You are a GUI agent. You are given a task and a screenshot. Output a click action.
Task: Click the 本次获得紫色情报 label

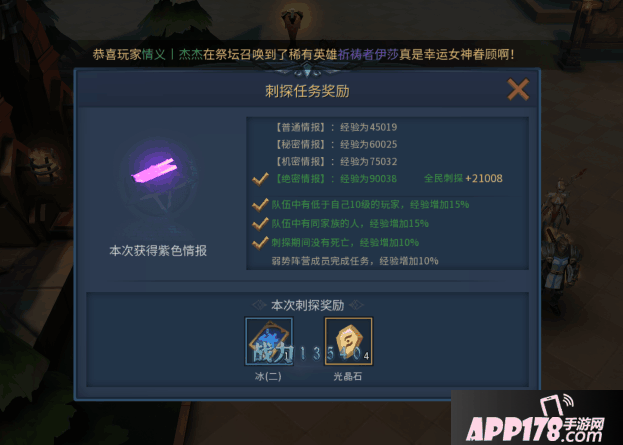(x=158, y=251)
